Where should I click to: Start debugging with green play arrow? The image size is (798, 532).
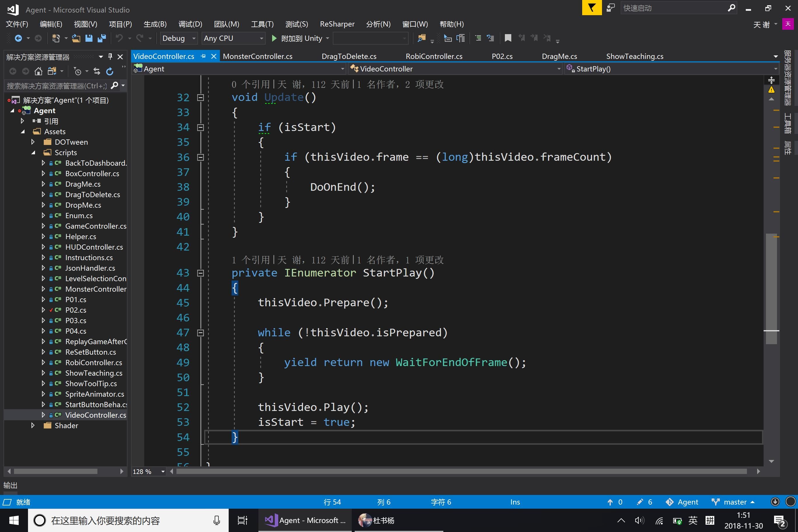274,38
